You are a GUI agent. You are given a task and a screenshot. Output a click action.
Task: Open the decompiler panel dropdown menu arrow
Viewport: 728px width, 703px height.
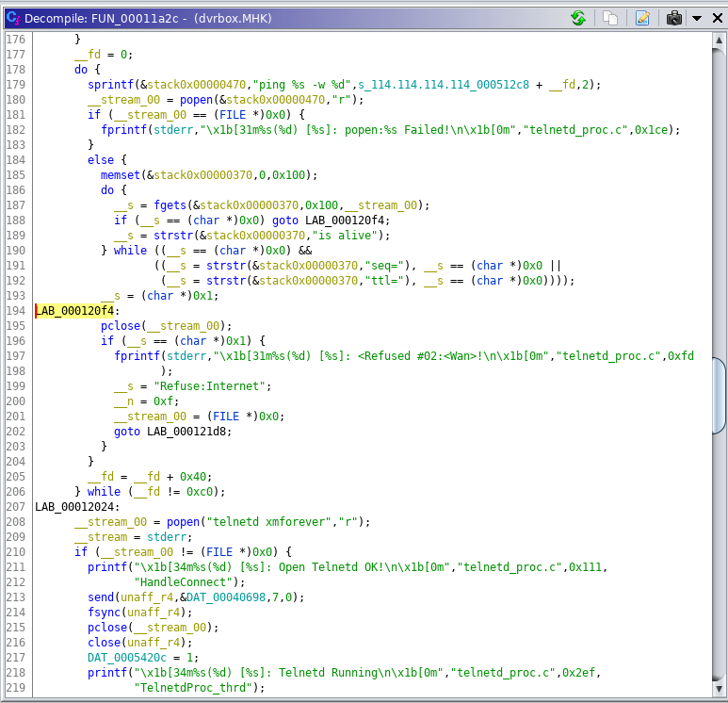click(696, 19)
